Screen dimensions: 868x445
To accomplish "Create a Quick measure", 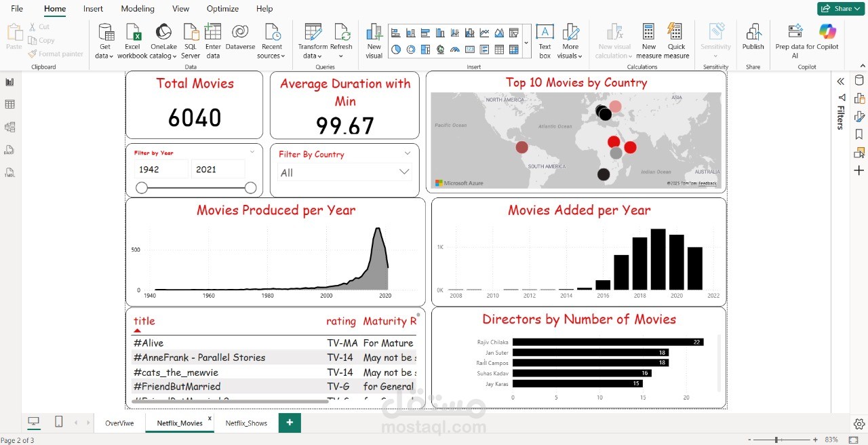I will (x=676, y=41).
